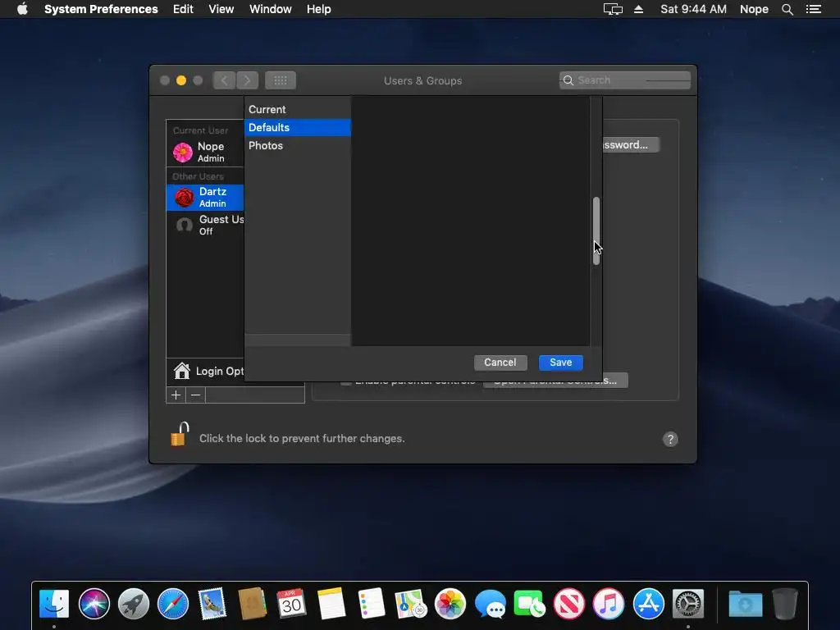Viewport: 840px width, 630px height.
Task: Remove user with minus button
Action: (x=195, y=395)
